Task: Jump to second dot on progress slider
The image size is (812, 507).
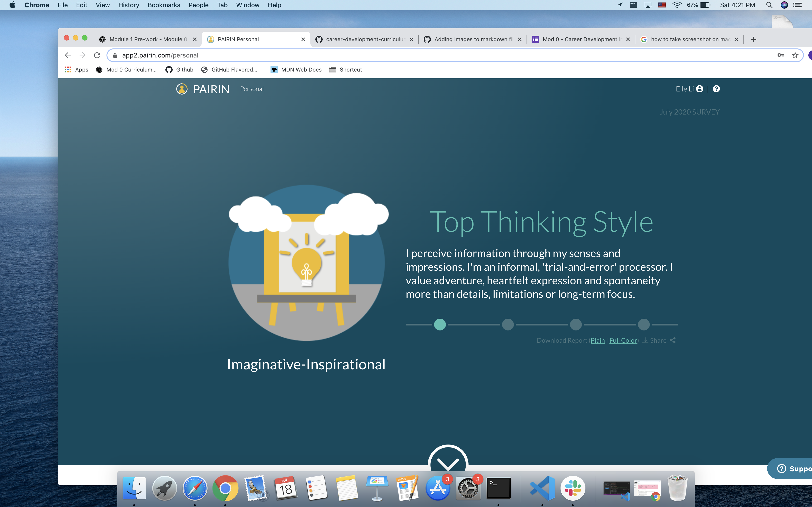Action: tap(508, 325)
